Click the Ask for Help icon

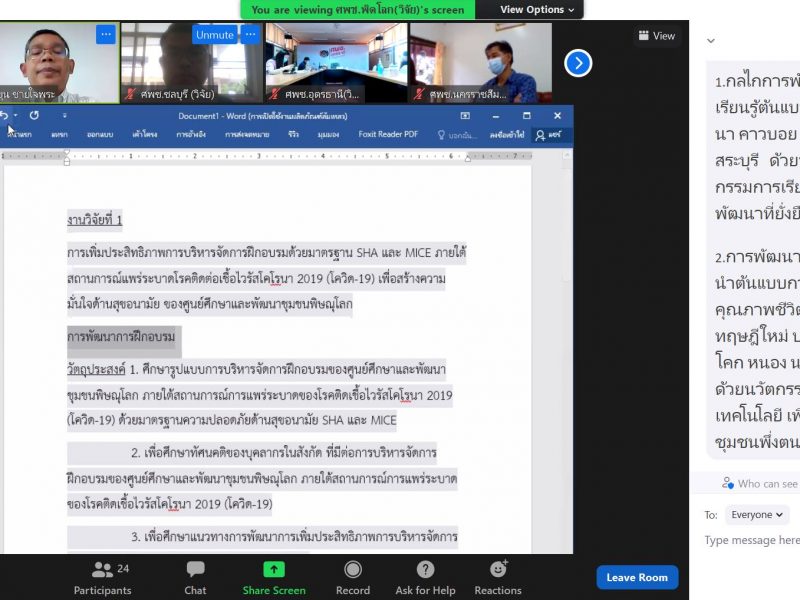tap(425, 569)
